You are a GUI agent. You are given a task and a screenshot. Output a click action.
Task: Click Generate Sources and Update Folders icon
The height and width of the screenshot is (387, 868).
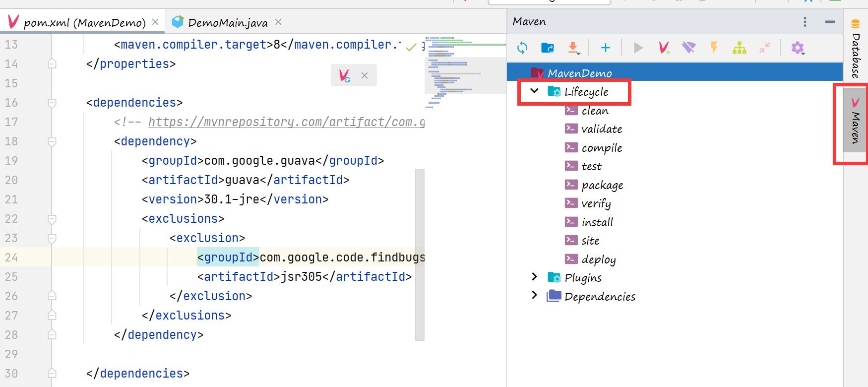[x=548, y=48]
